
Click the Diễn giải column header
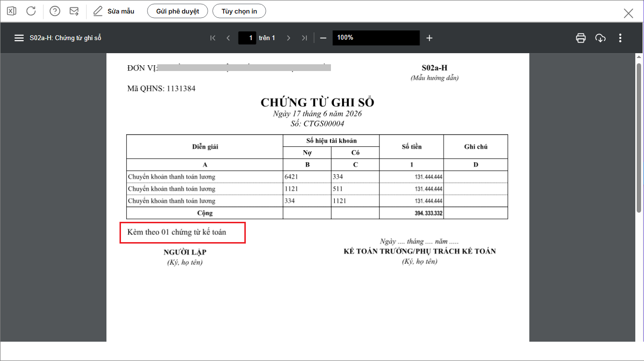coord(205,146)
